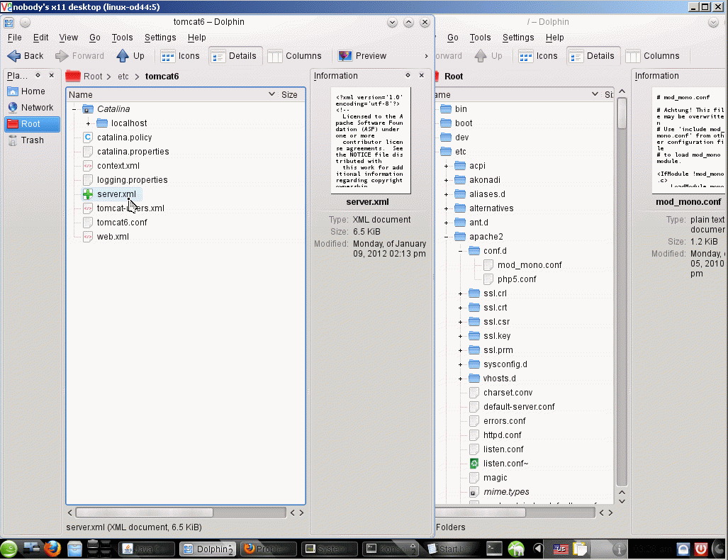
Task: Expand the vhosts.d folder
Action: [461, 379]
